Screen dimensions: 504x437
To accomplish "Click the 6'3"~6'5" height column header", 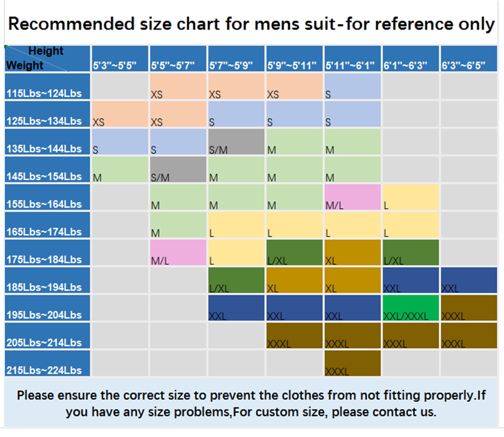I will 469,58.
